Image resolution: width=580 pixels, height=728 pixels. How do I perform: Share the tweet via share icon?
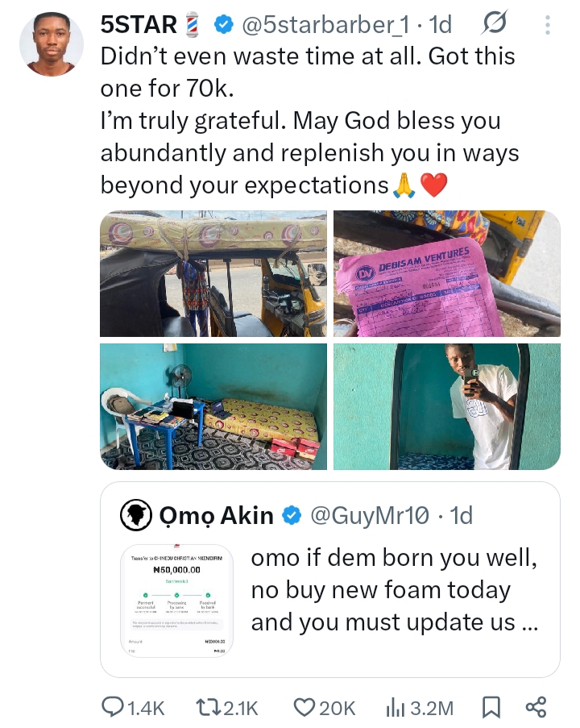536,708
